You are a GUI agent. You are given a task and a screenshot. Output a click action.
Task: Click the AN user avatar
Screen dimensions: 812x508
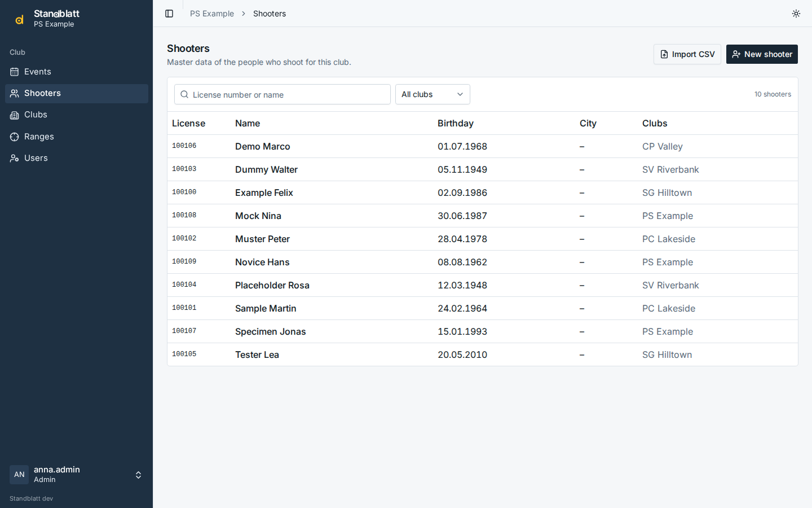point(19,475)
